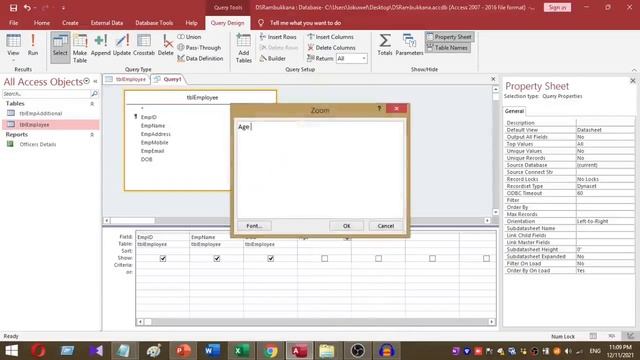The width and height of the screenshot is (640, 360).
Task: Open Officers Details report
Action: point(38,144)
